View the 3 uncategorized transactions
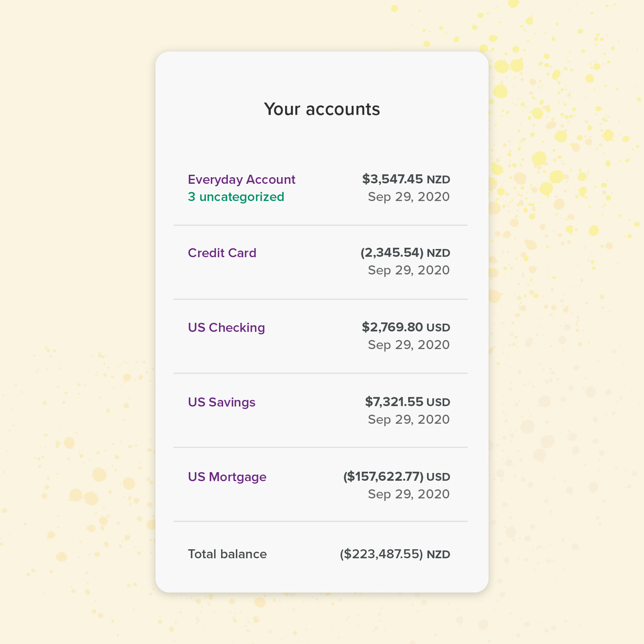644x644 pixels. pyautogui.click(x=236, y=197)
